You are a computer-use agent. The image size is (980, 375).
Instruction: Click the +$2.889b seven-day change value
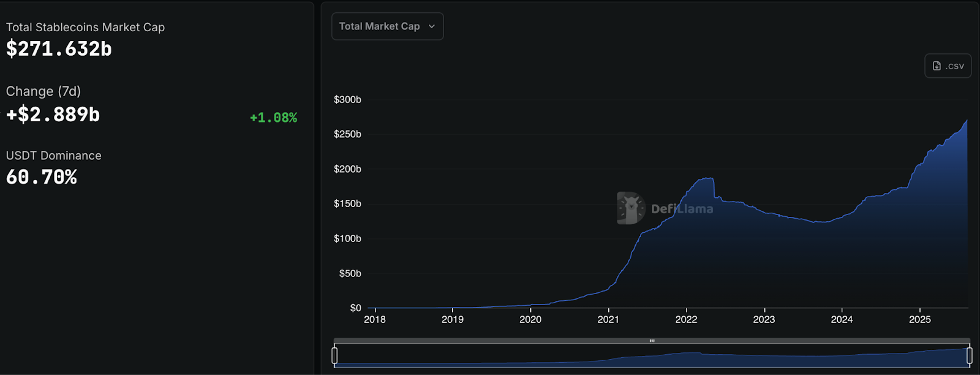53,115
